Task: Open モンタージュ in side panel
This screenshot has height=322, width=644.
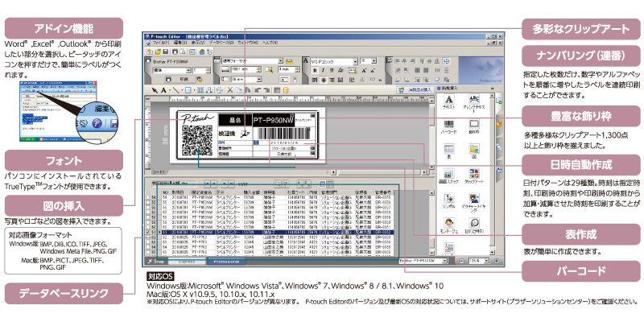Action: coord(450,226)
